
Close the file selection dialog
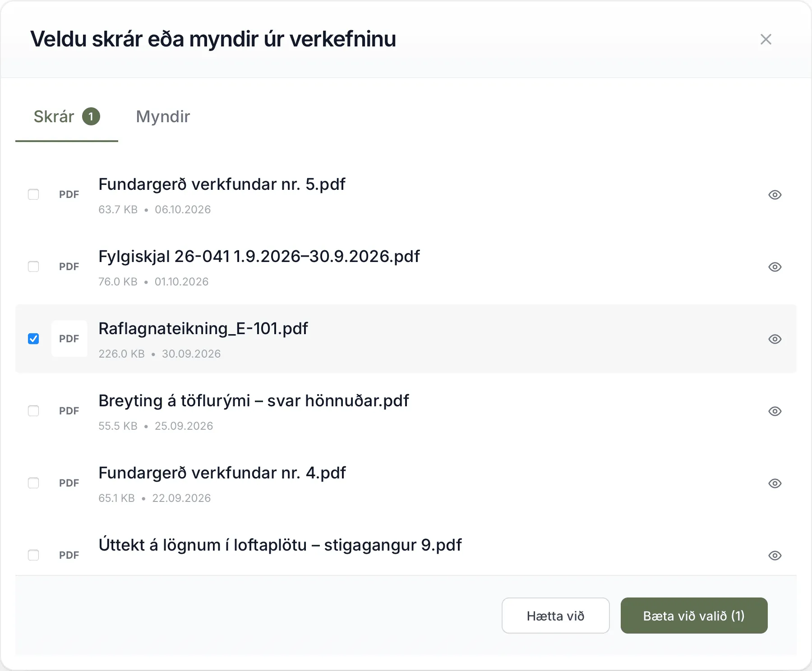tap(766, 39)
